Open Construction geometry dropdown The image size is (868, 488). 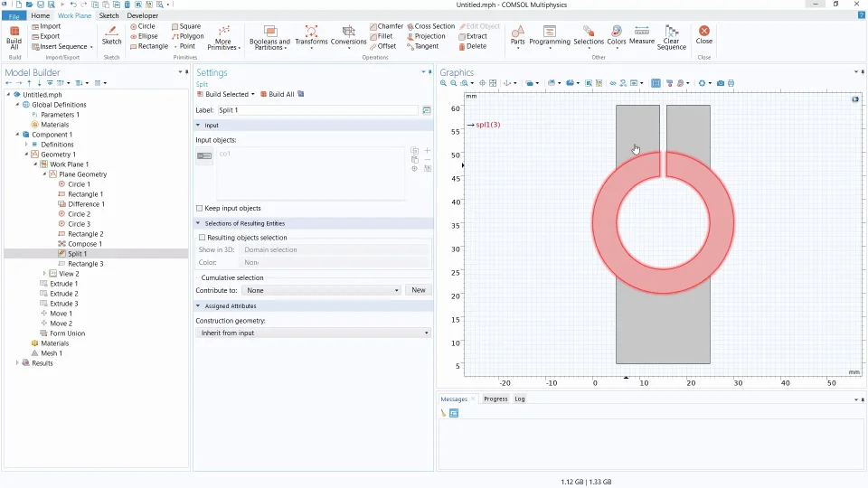click(313, 333)
